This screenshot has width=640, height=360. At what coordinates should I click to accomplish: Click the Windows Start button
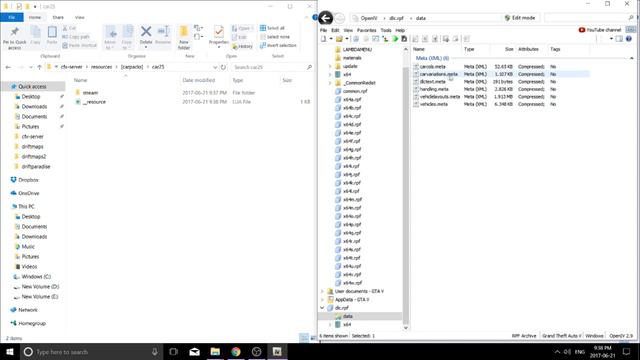[10, 351]
